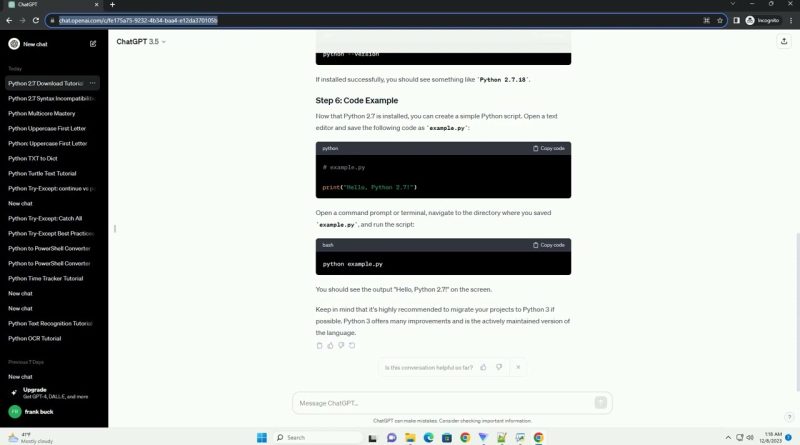Open the browser side panel icon
The width and height of the screenshot is (800, 445).
(736, 20)
